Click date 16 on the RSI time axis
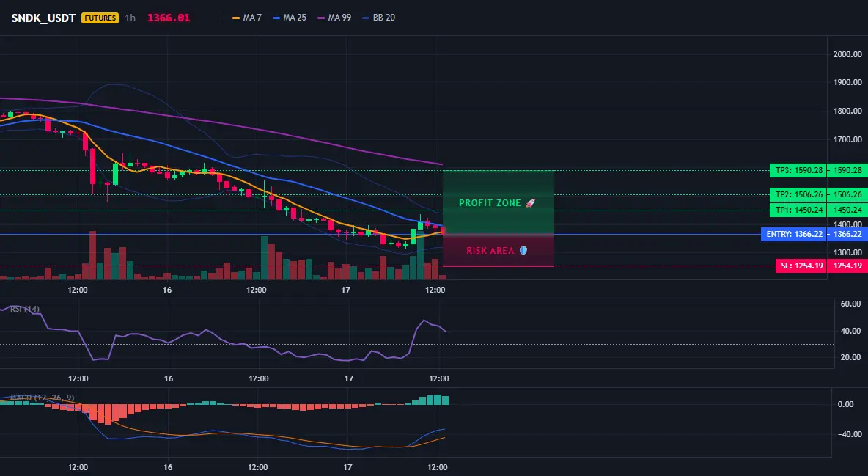Image resolution: width=868 pixels, height=476 pixels. coord(169,378)
